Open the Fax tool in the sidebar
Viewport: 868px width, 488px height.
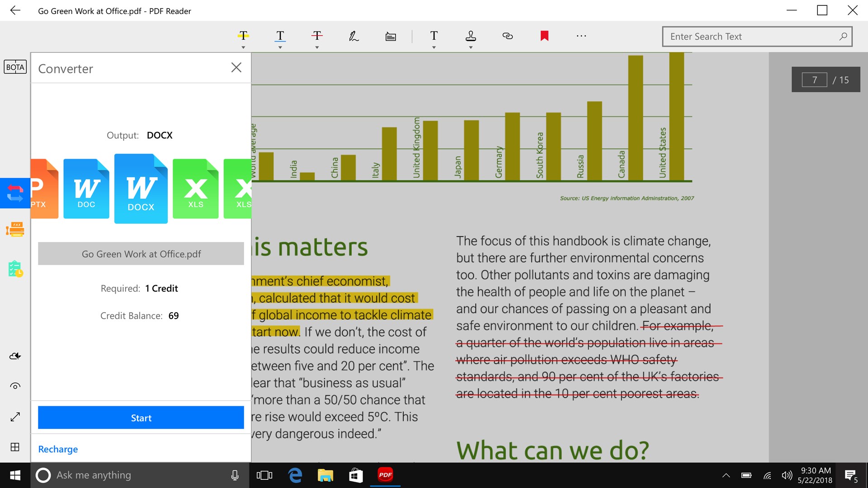(15, 230)
